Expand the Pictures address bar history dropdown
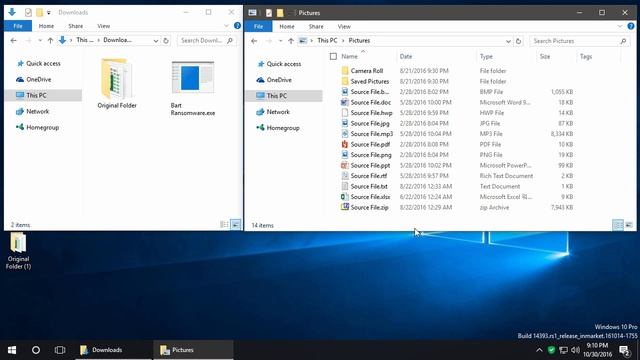 click(508, 41)
